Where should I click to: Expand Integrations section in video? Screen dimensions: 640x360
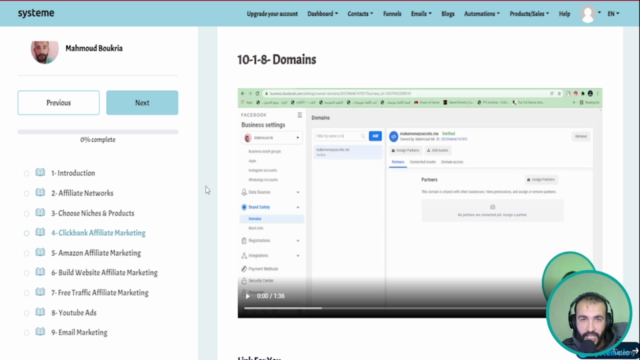click(298, 256)
